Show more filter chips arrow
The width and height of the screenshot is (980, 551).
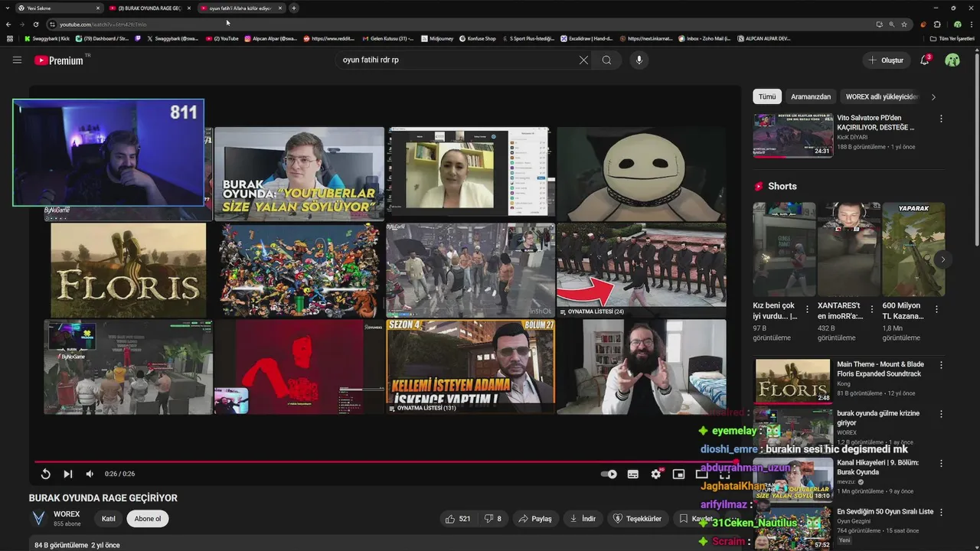tap(933, 96)
